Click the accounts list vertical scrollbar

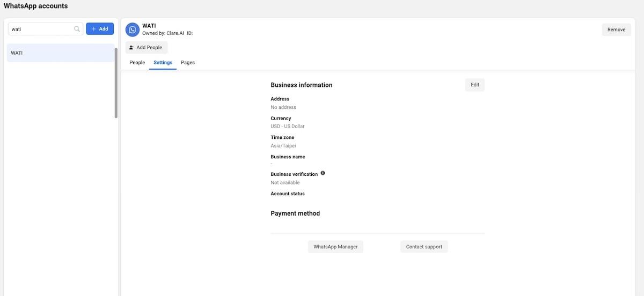pos(116,83)
